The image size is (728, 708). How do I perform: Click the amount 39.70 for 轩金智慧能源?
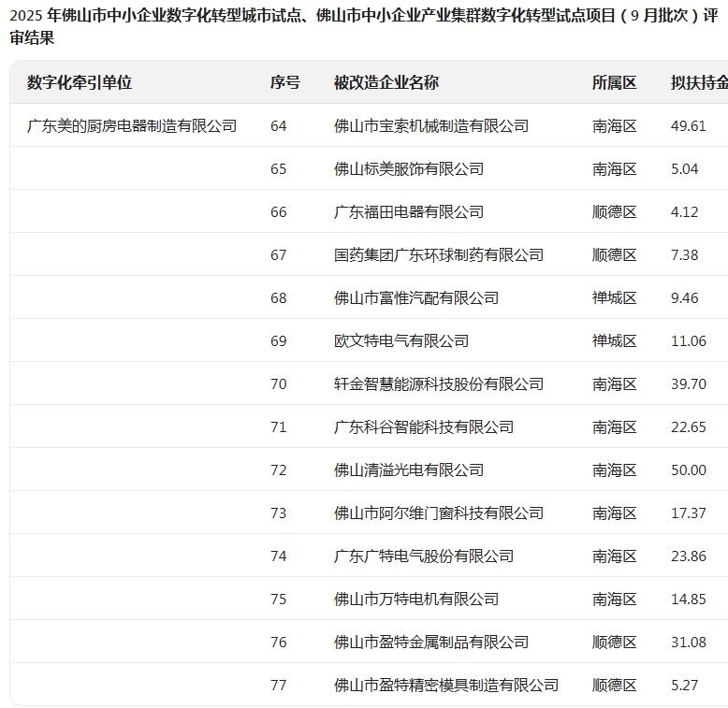coord(688,383)
